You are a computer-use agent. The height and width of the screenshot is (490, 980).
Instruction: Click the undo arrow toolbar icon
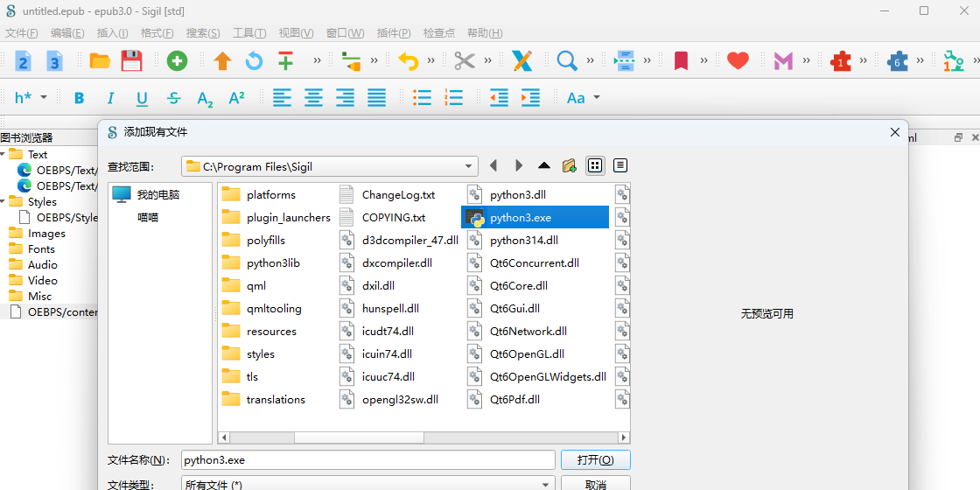point(408,60)
